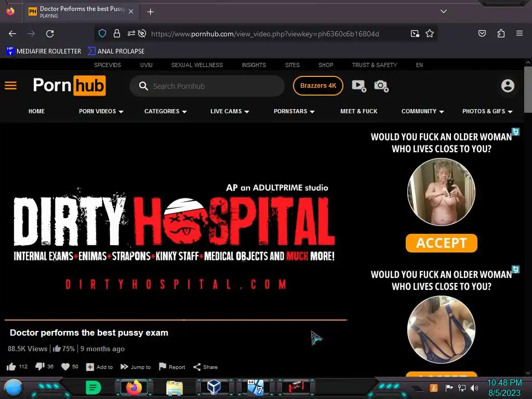Screen dimensions: 532x399
Task: Open the network icon in tray
Action: [x=462, y=388]
